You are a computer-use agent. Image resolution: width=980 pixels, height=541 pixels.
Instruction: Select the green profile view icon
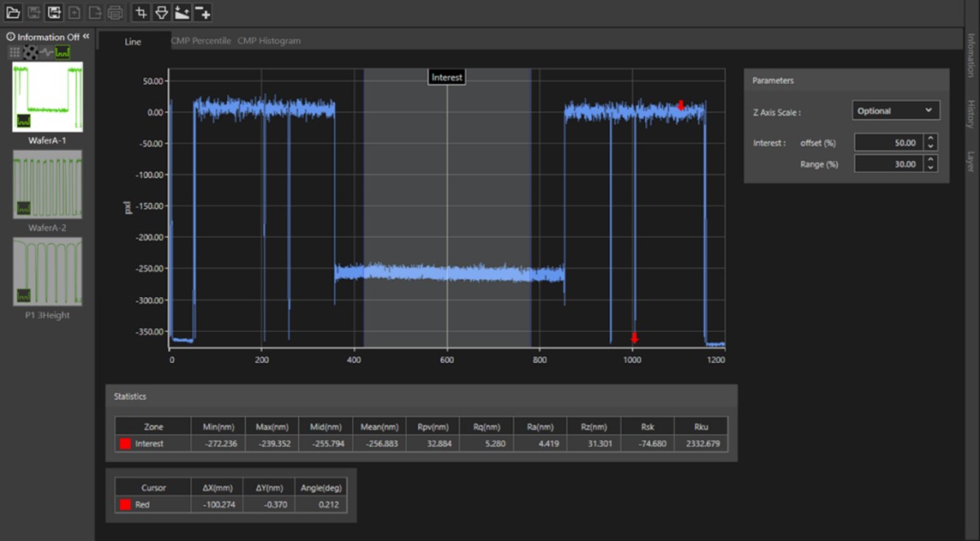pos(63,53)
